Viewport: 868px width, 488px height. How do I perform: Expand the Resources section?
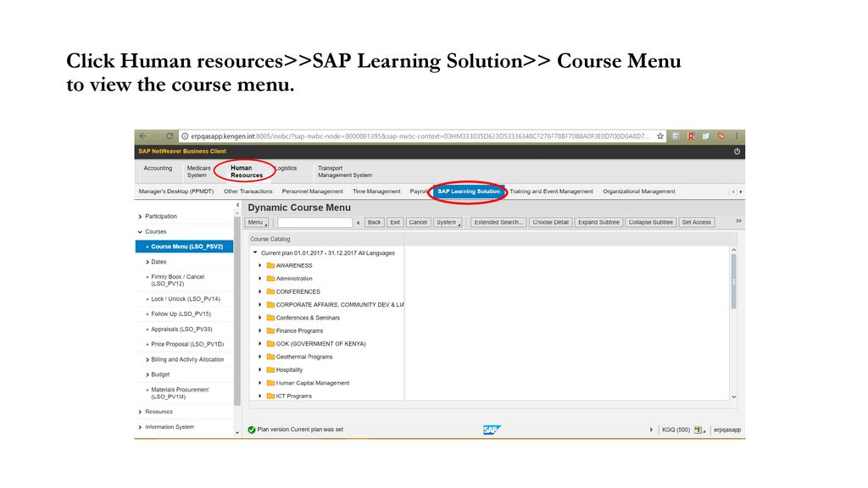coord(140,413)
